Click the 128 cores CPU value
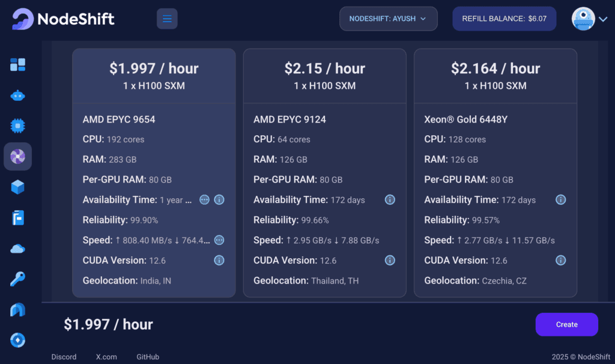 467,139
